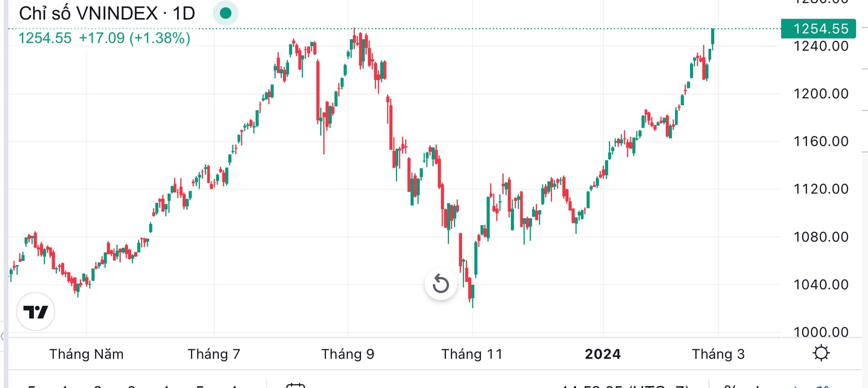Click the 1040.00 price scale label

point(821,285)
